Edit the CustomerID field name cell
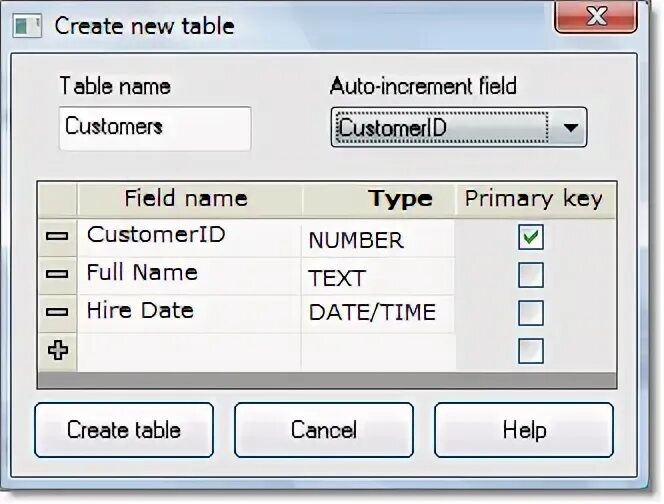This screenshot has width=664, height=504. click(x=188, y=236)
